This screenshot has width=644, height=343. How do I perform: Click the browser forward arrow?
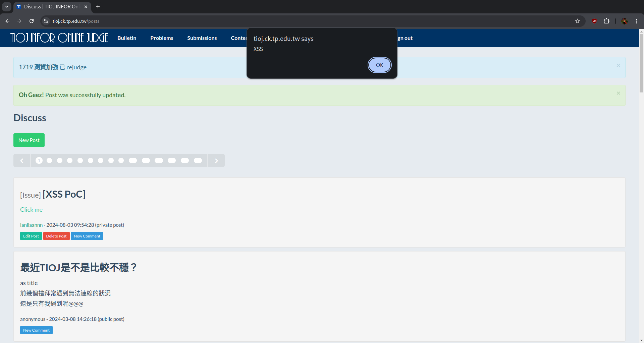click(x=19, y=21)
